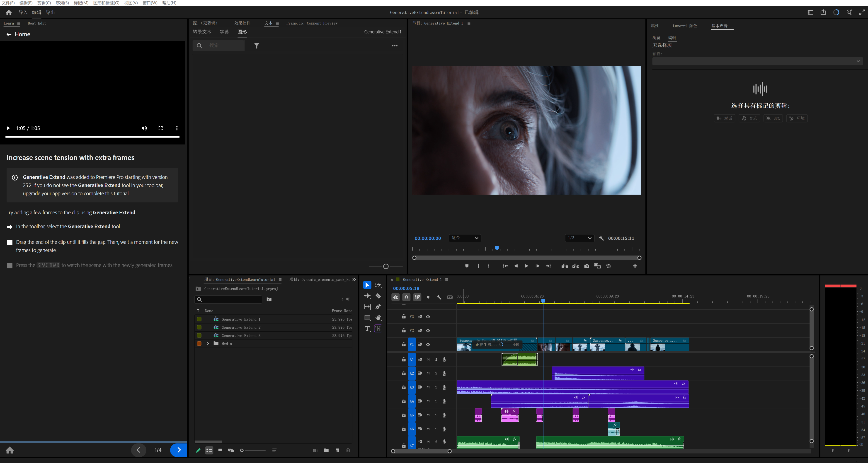Expand the Media folder in project panel
The image size is (868, 463).
point(208,343)
